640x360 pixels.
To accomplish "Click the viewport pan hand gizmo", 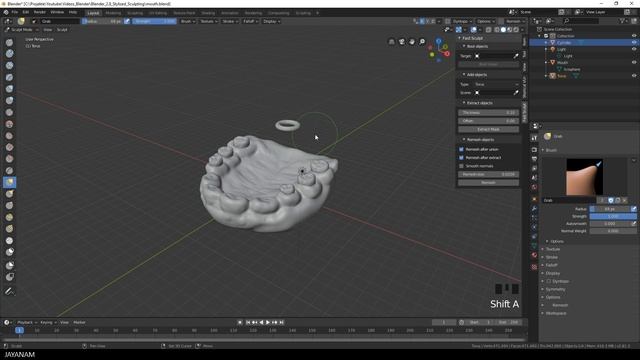I will 412,42.
